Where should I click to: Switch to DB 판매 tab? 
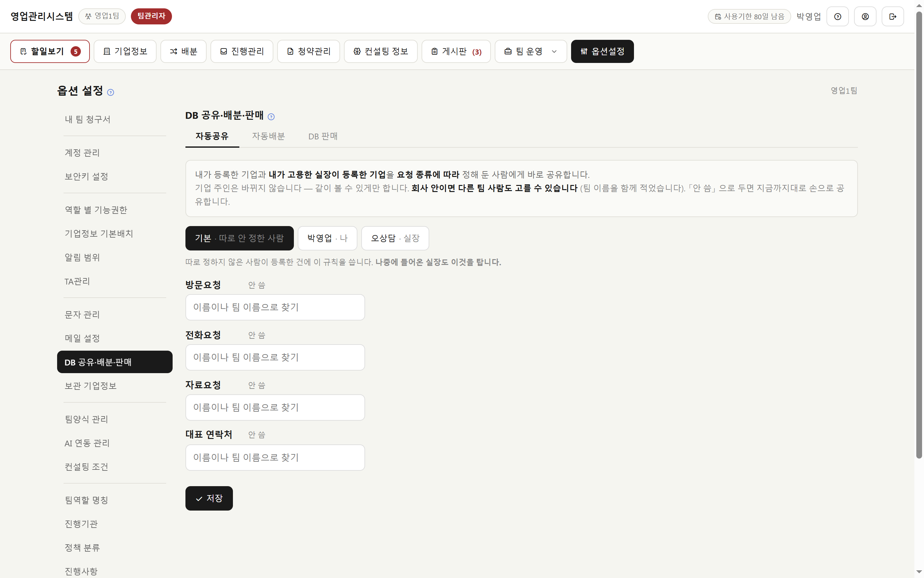[x=323, y=136]
